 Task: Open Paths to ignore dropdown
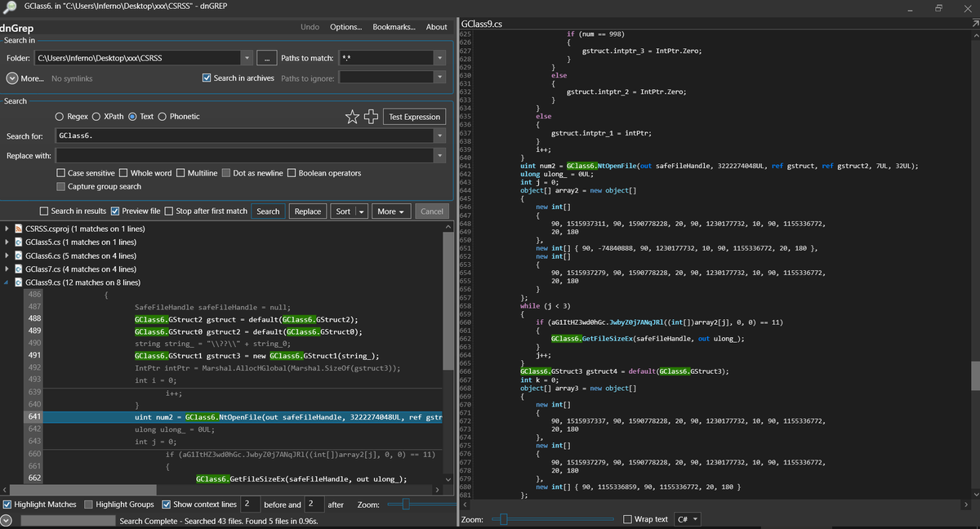coord(440,78)
